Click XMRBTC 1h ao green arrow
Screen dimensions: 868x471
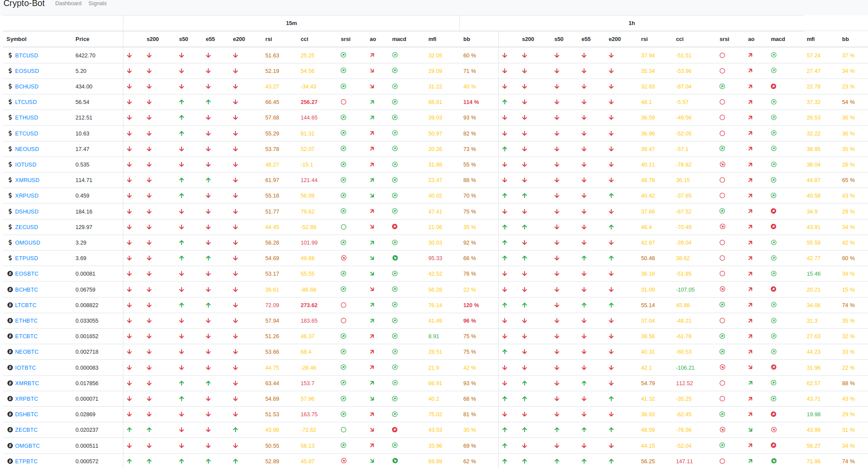point(750,383)
